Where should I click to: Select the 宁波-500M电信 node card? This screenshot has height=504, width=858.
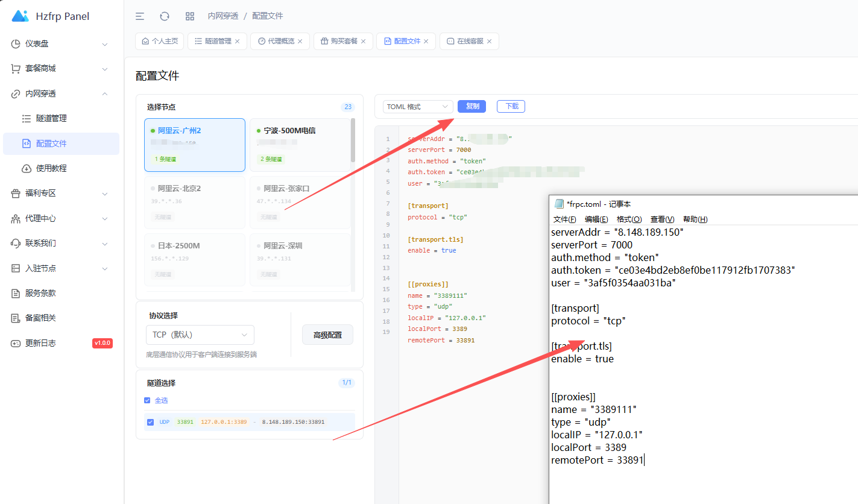pos(300,145)
